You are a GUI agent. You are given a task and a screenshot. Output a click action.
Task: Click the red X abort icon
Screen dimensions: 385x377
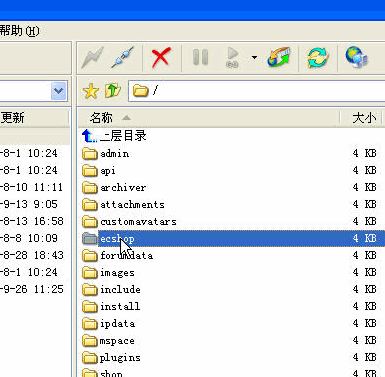pos(161,57)
